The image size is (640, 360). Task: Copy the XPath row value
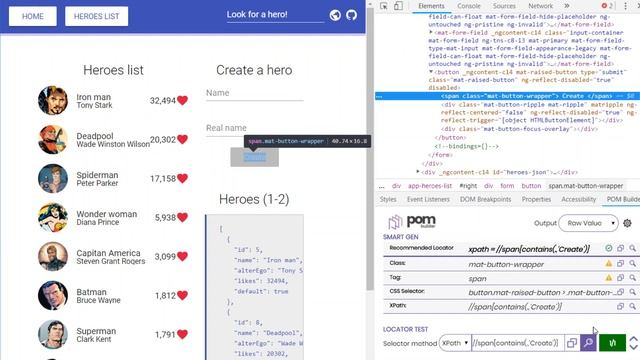tap(620, 306)
